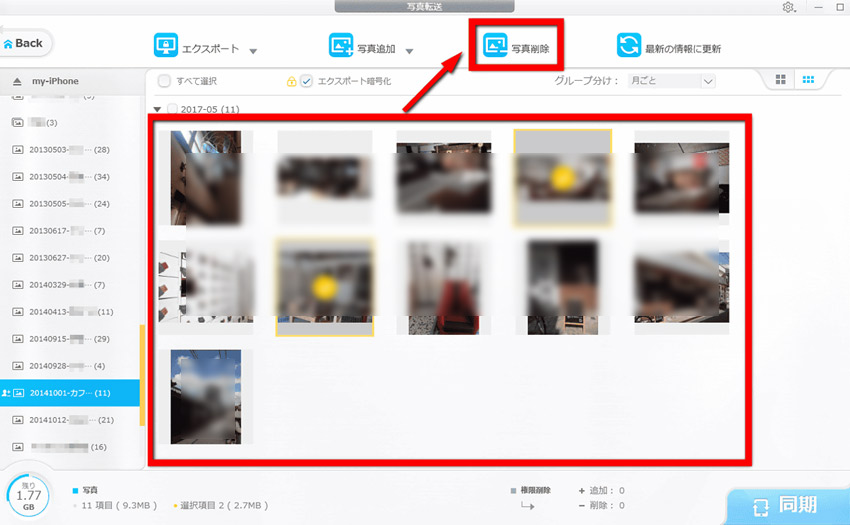Switch to large grid view icon

click(781, 80)
